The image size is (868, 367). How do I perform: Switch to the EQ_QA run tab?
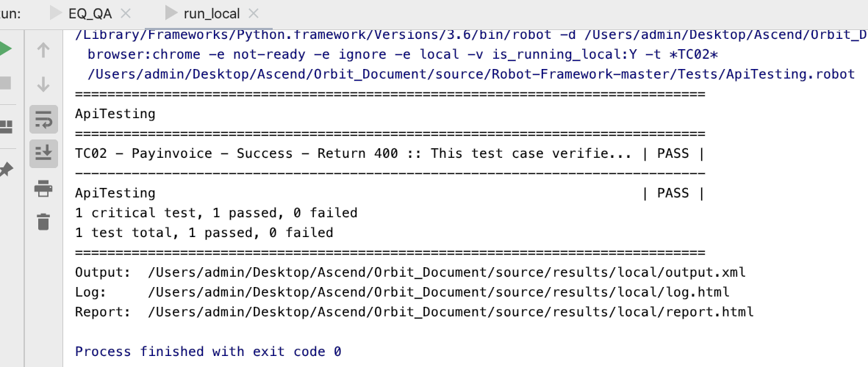(89, 13)
